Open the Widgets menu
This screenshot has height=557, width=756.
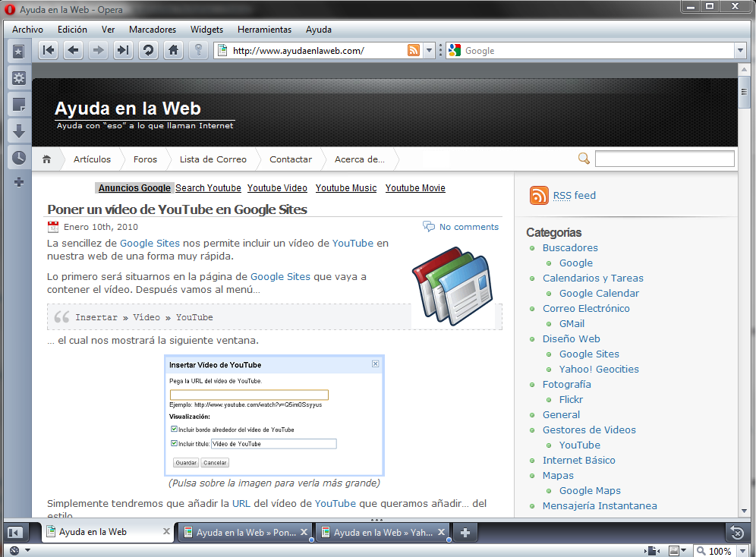point(207,30)
